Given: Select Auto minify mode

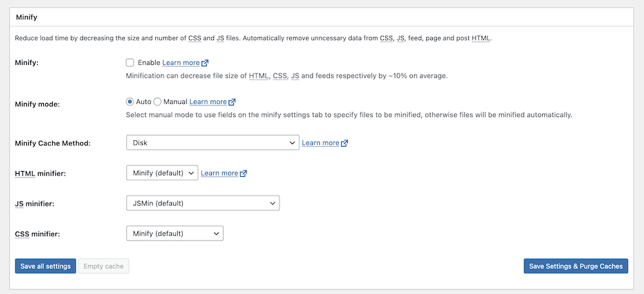Looking at the screenshot, I should tap(130, 102).
